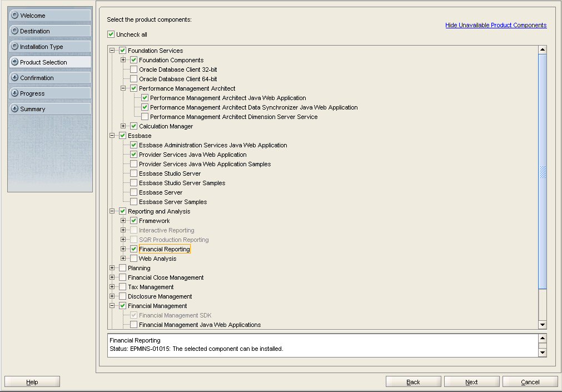Expand the Tax Management node
Screen dimensions: 562x392
click(x=112, y=287)
